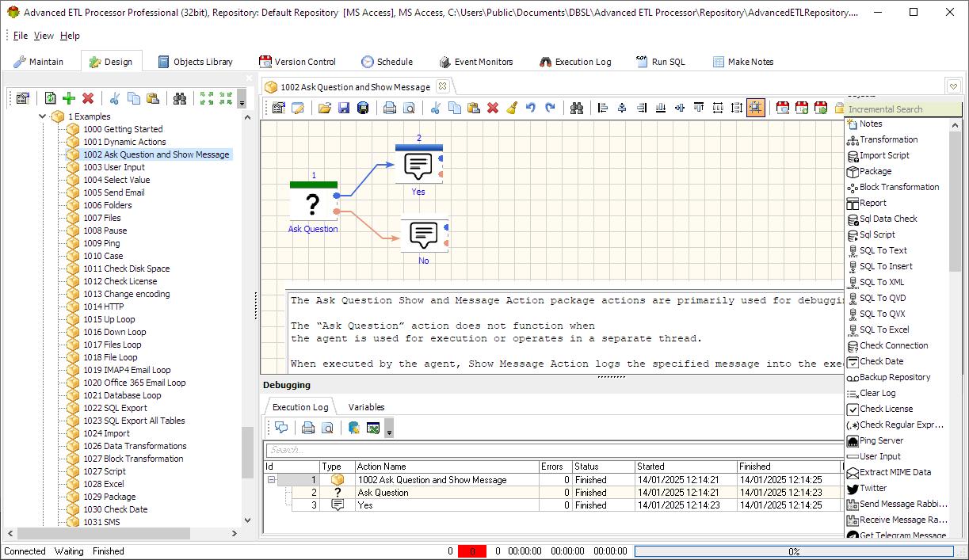Click the SQL To Excel object in the palette
This screenshot has height=560, width=969.
(884, 330)
